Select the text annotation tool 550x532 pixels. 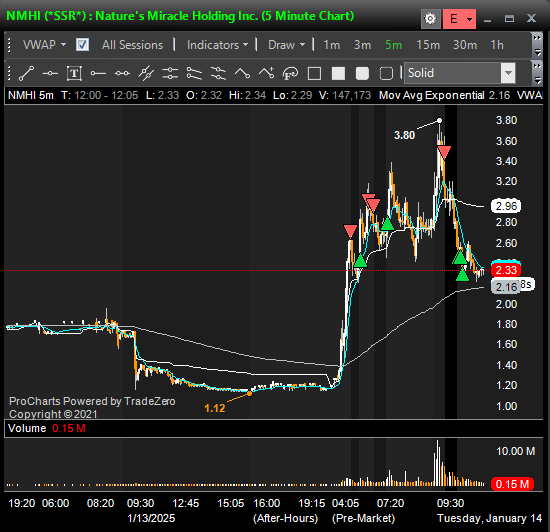pyautogui.click(x=74, y=73)
